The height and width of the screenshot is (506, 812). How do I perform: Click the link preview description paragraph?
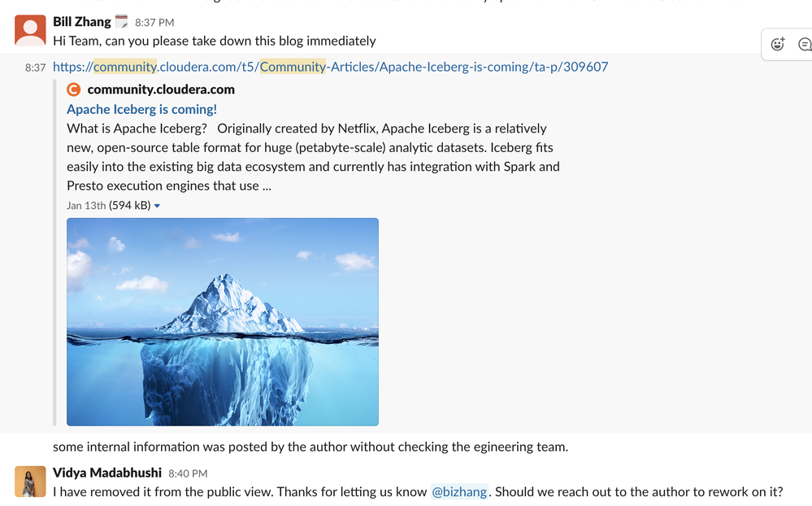313,157
